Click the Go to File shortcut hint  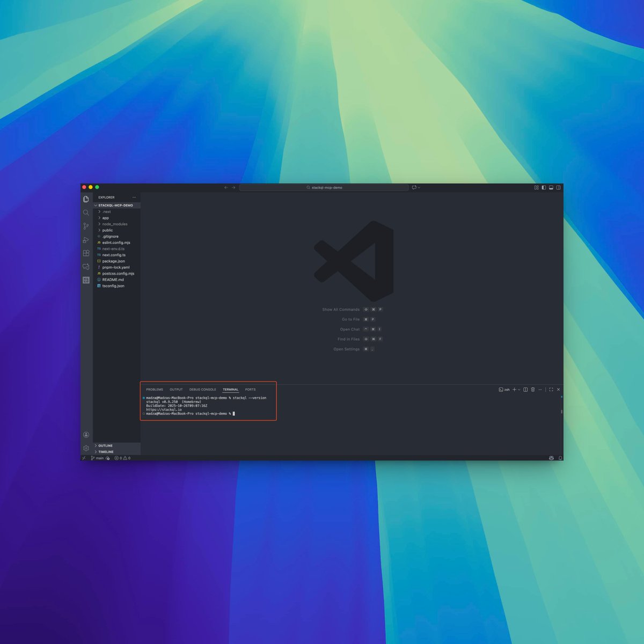coord(358,319)
